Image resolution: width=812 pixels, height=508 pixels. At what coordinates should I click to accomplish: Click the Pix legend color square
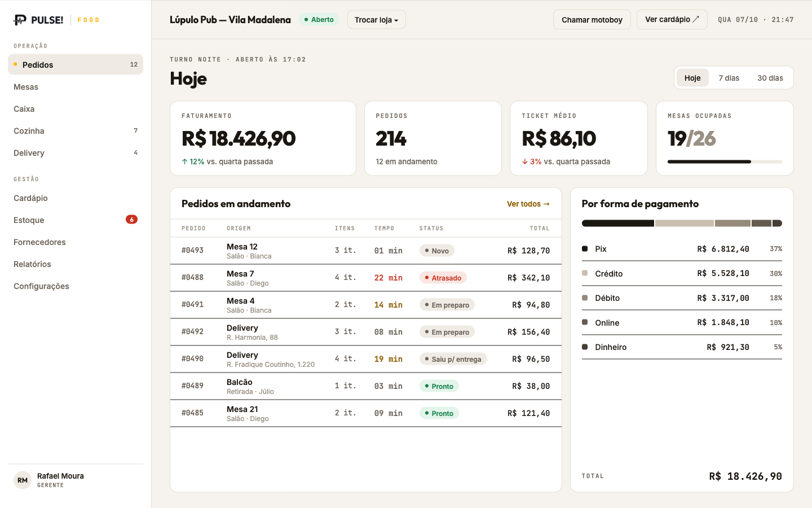[585, 249]
